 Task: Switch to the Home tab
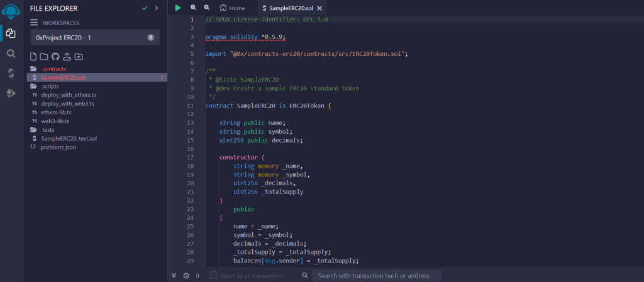232,8
